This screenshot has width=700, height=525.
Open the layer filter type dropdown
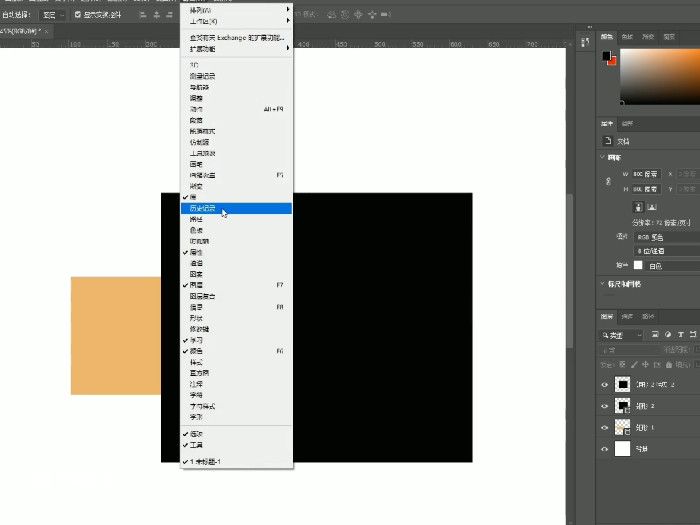pyautogui.click(x=622, y=335)
